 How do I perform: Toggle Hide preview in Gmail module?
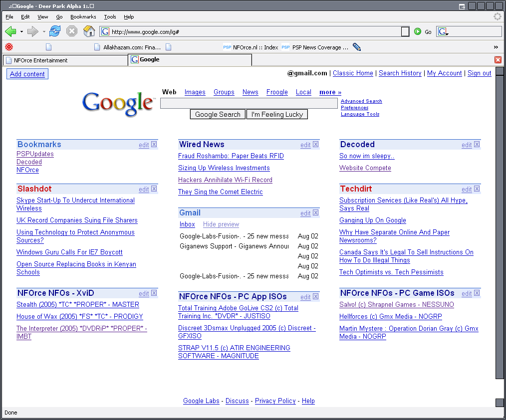[221, 224]
